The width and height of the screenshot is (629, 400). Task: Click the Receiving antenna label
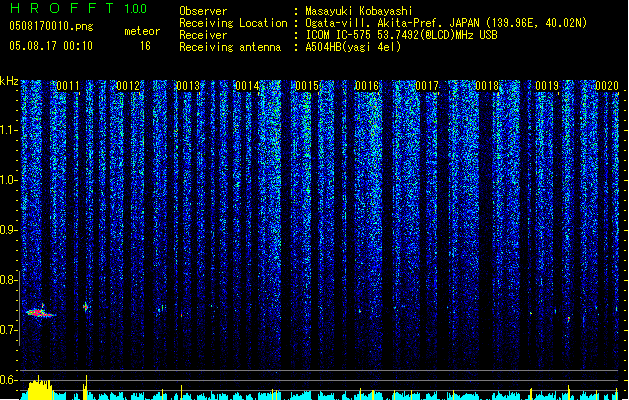coord(230,47)
